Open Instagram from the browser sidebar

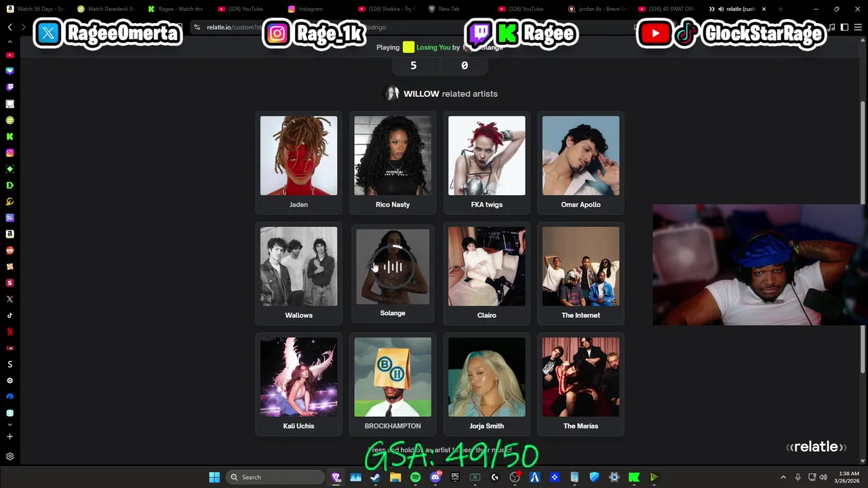click(x=9, y=152)
